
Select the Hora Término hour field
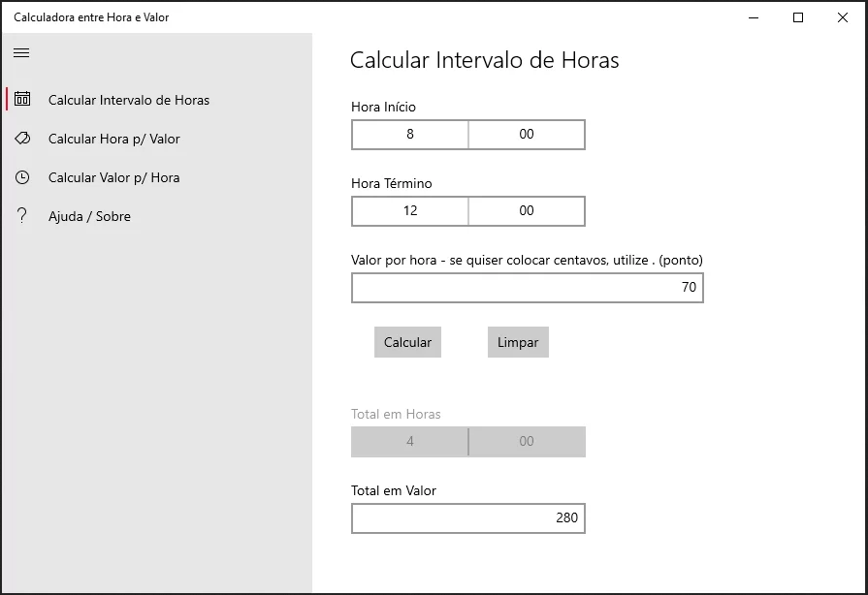coord(409,211)
